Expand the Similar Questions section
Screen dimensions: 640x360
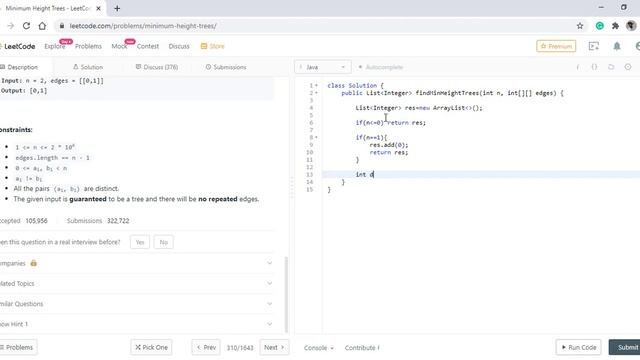coord(137,304)
